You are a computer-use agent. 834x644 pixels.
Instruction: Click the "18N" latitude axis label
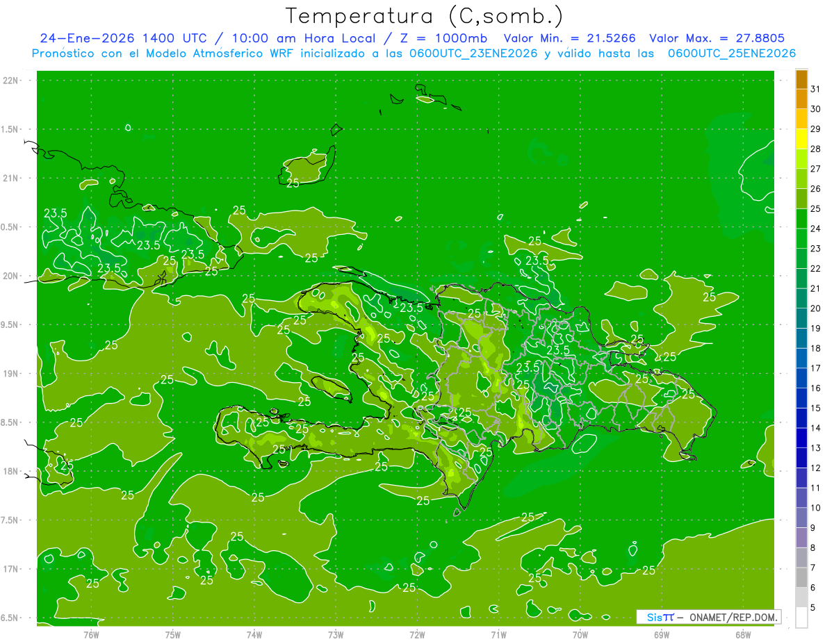point(10,472)
